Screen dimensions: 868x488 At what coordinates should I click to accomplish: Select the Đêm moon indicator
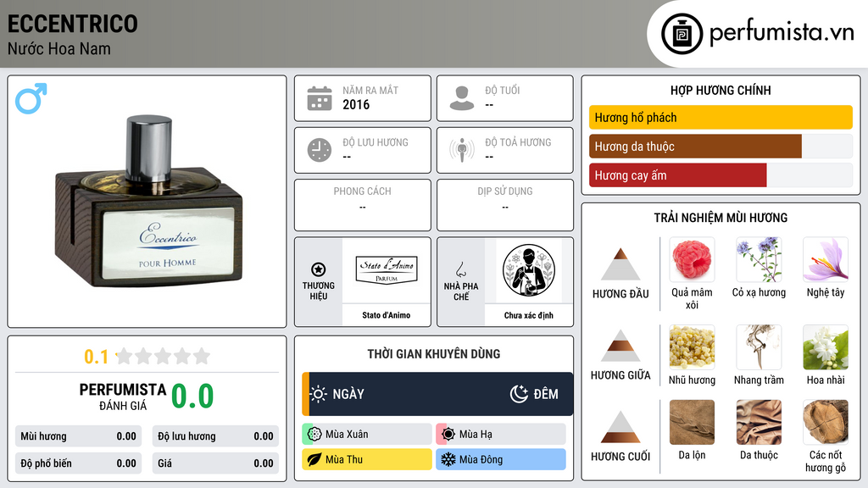pyautogui.click(x=534, y=394)
